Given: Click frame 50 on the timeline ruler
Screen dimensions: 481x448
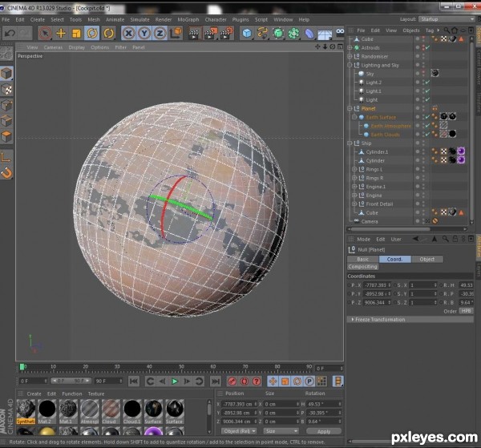Looking at the screenshot, I should 181,367.
